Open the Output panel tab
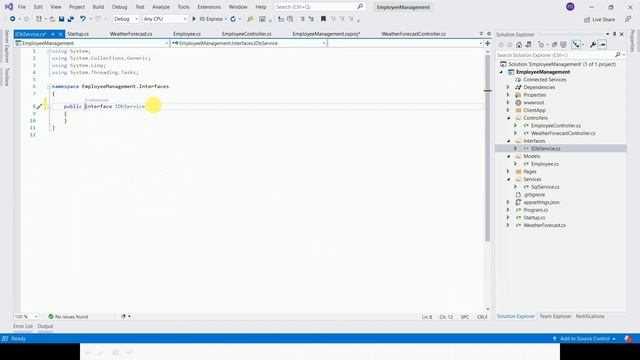Screen dimensions: 640x360 [x=45, y=326]
